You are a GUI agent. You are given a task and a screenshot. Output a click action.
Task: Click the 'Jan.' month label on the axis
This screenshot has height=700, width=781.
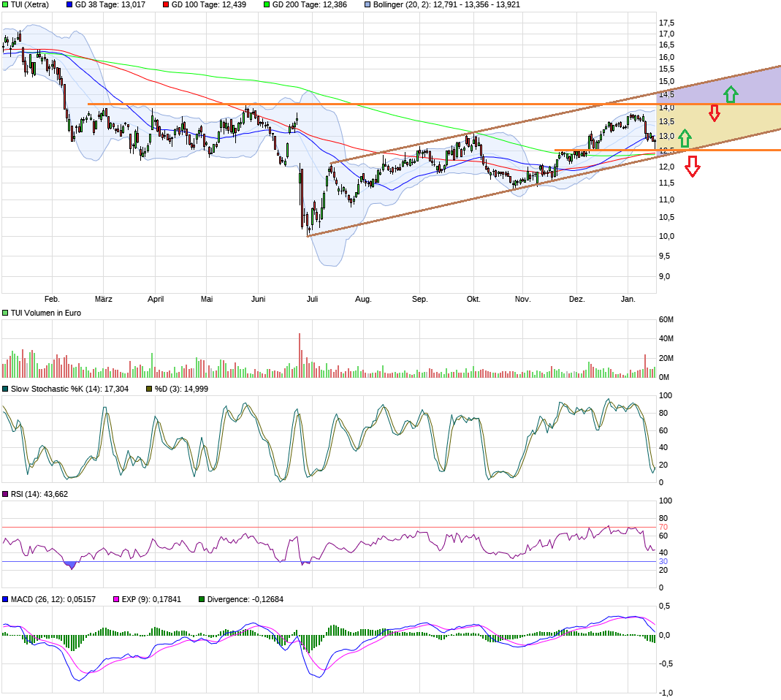(x=628, y=299)
